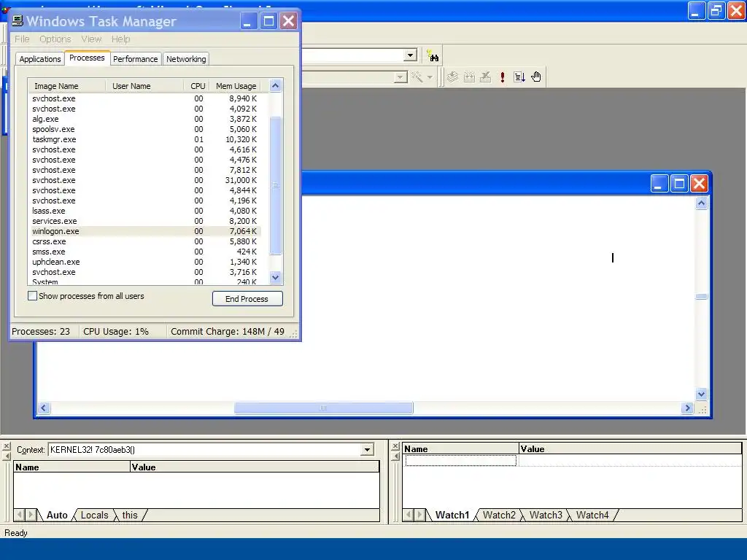This screenshot has height=560, width=747.
Task: Close the Variables pane with its X icon
Action: tap(6, 446)
